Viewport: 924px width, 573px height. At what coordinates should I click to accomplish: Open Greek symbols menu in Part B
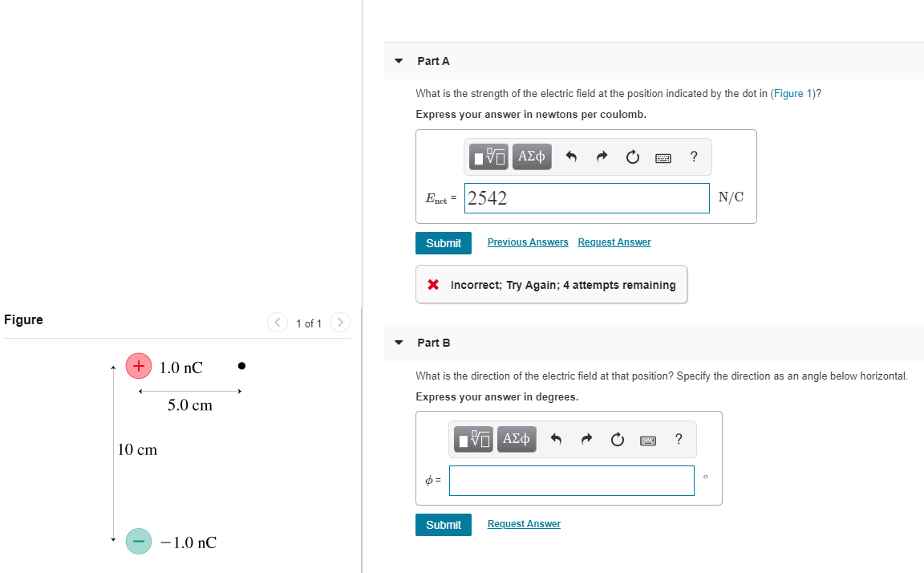[517, 439]
